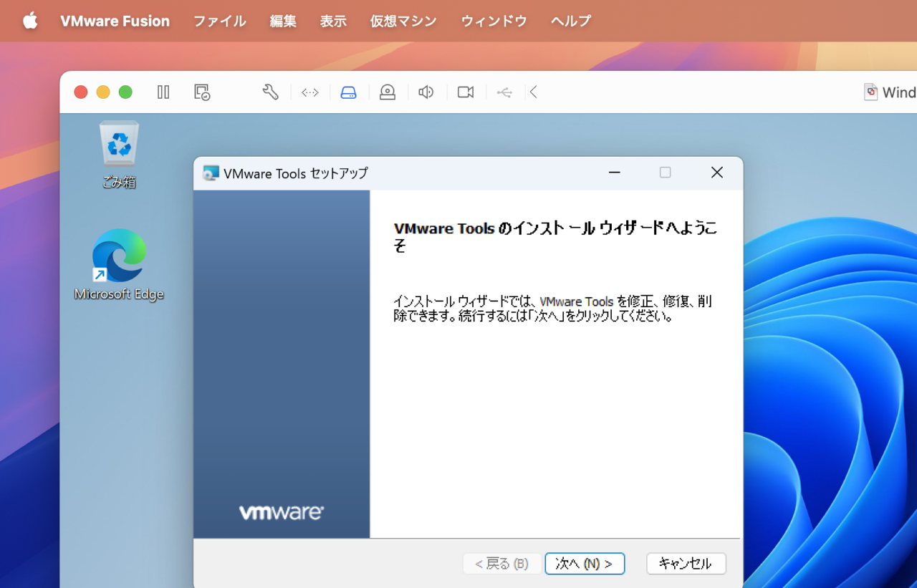917x588 pixels.
Task: Click the CD/DVD drive toolbar icon
Action: coord(388,92)
